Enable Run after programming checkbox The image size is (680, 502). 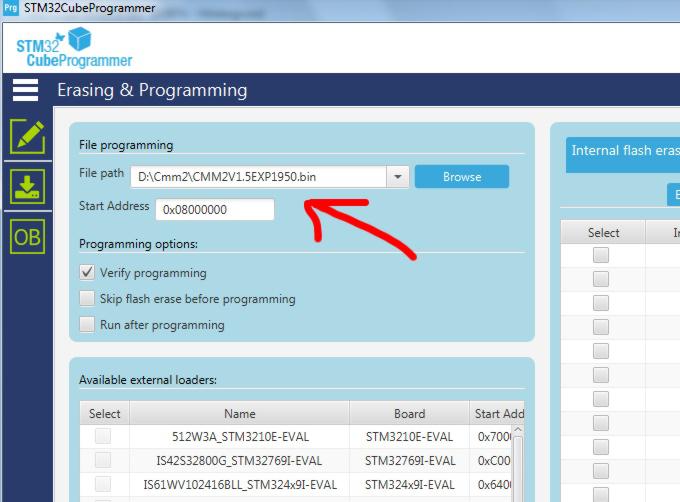pos(87,325)
